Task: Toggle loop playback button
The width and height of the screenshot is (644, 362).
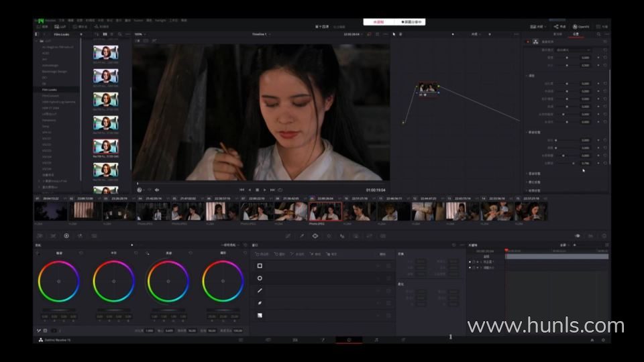Action: pos(280,190)
